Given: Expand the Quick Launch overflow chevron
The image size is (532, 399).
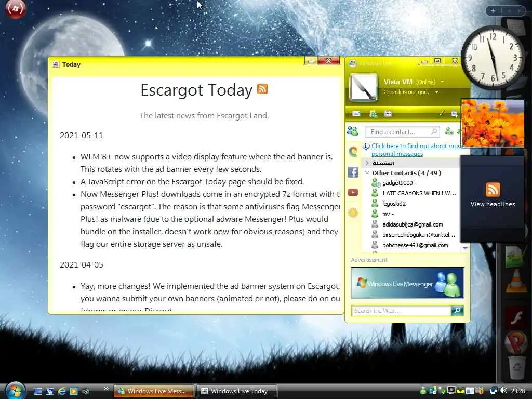Looking at the screenshot, I should [106, 389].
